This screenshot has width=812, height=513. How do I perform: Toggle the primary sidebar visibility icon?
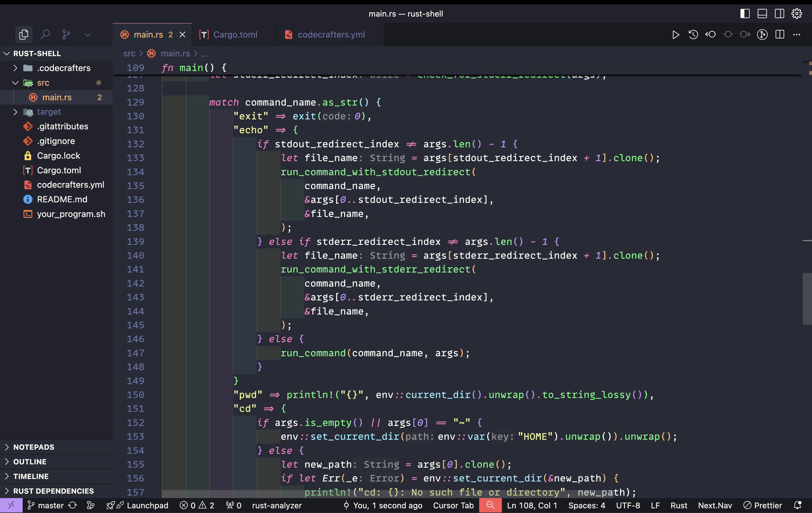point(745,14)
